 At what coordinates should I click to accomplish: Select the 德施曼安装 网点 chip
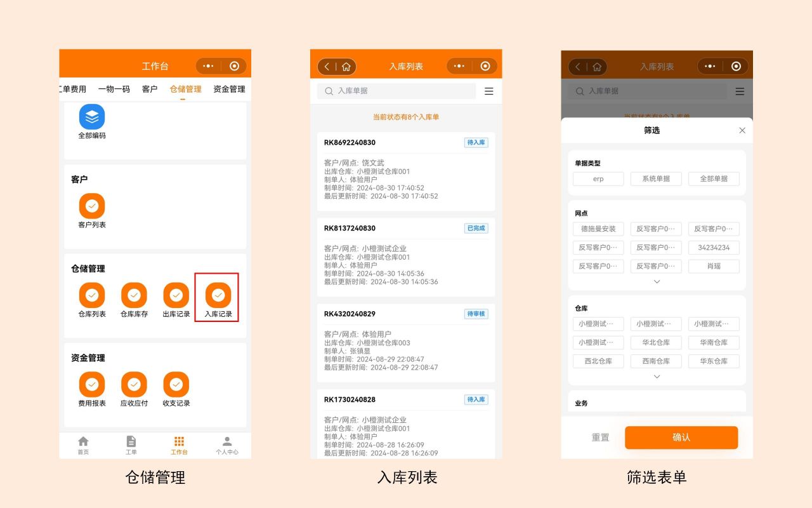point(598,229)
